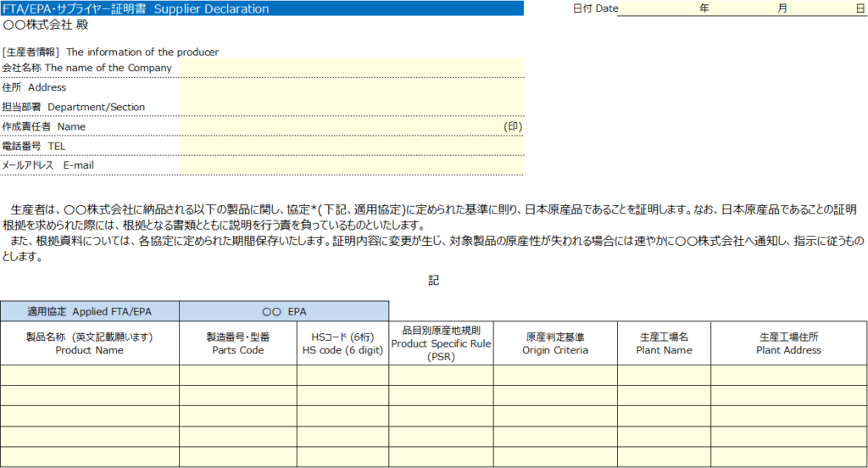Select the Address input field
The width and height of the screenshot is (868, 468).
pos(351,87)
